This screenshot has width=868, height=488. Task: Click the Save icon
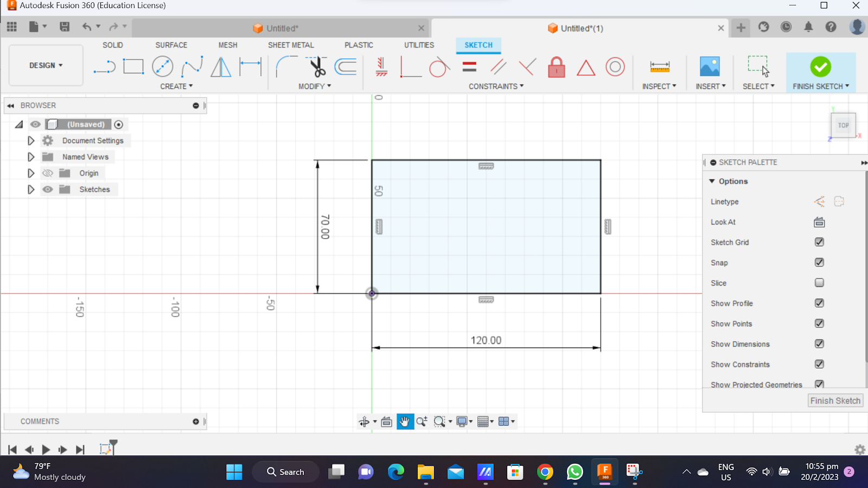click(x=65, y=27)
